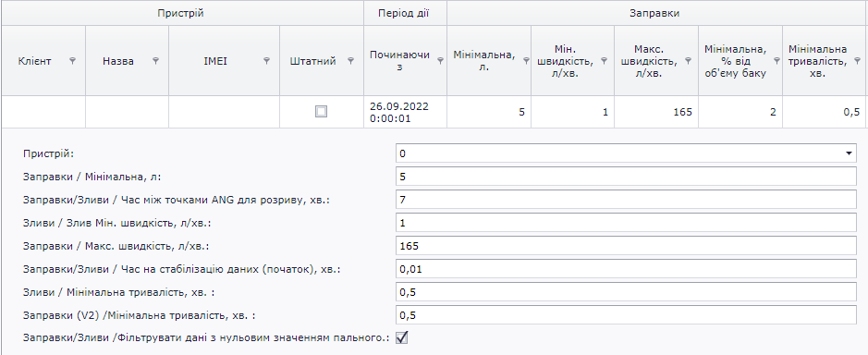Image resolution: width=868 pixels, height=355 pixels.
Task: Select the Мінімальна, л. cell value 5
Action: 489,112
